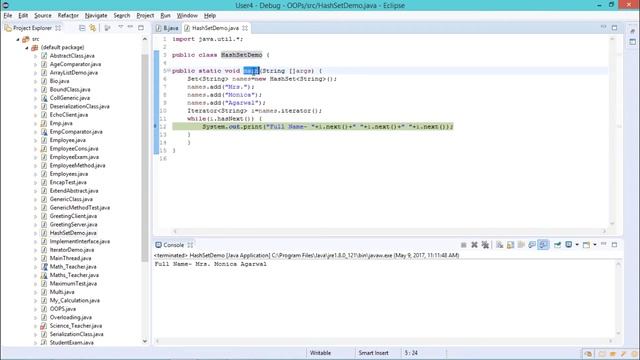Click cursor position 5 : 24 in status bar
This screenshot has height=360, width=640.
pyautogui.click(x=411, y=353)
